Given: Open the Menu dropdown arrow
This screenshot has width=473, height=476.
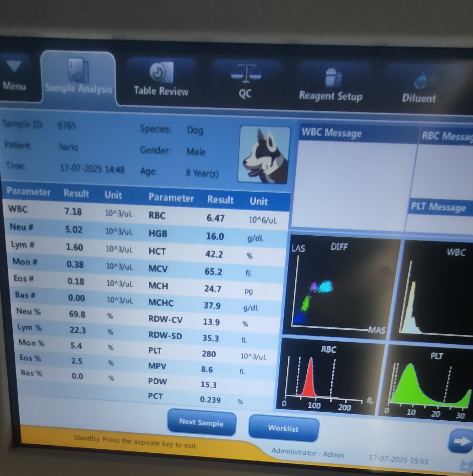Looking at the screenshot, I should (x=14, y=66).
